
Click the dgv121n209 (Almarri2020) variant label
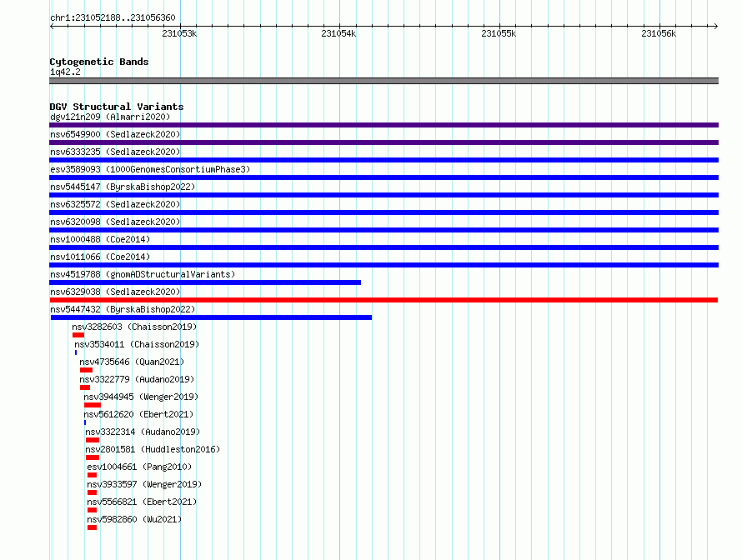110,117
